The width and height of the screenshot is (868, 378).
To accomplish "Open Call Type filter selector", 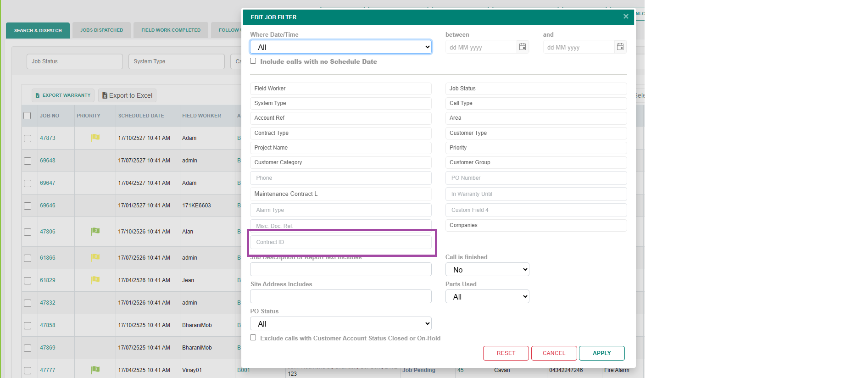I will [x=536, y=103].
